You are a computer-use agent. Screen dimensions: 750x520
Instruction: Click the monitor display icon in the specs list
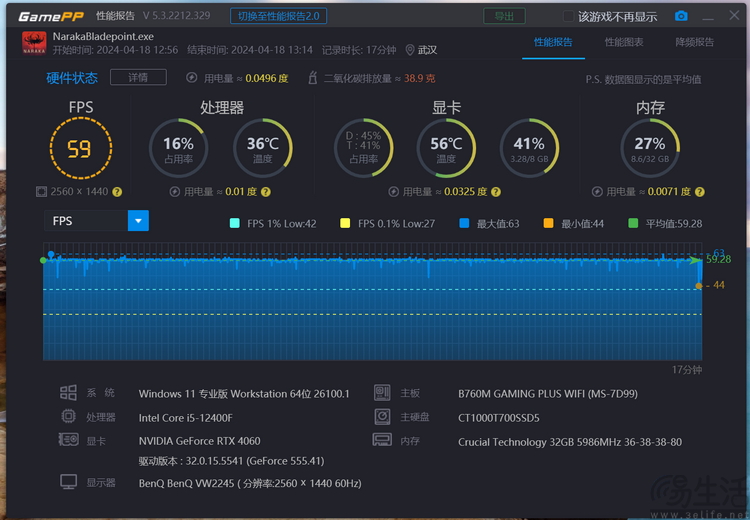coord(68,482)
